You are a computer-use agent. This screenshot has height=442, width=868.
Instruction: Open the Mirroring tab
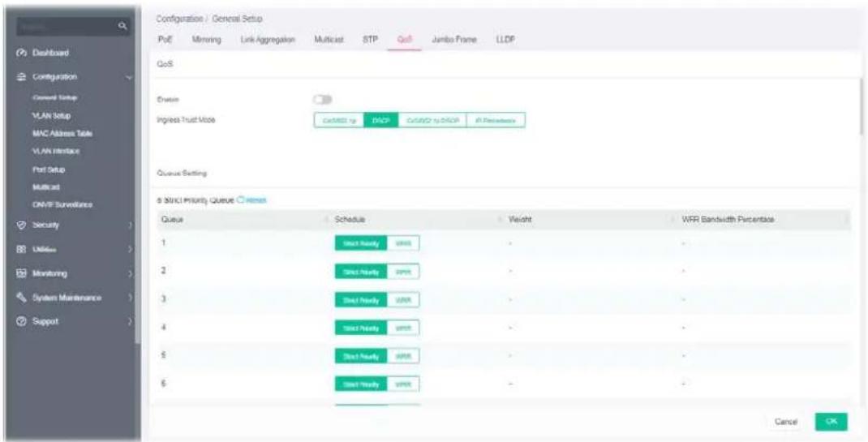tap(207, 39)
